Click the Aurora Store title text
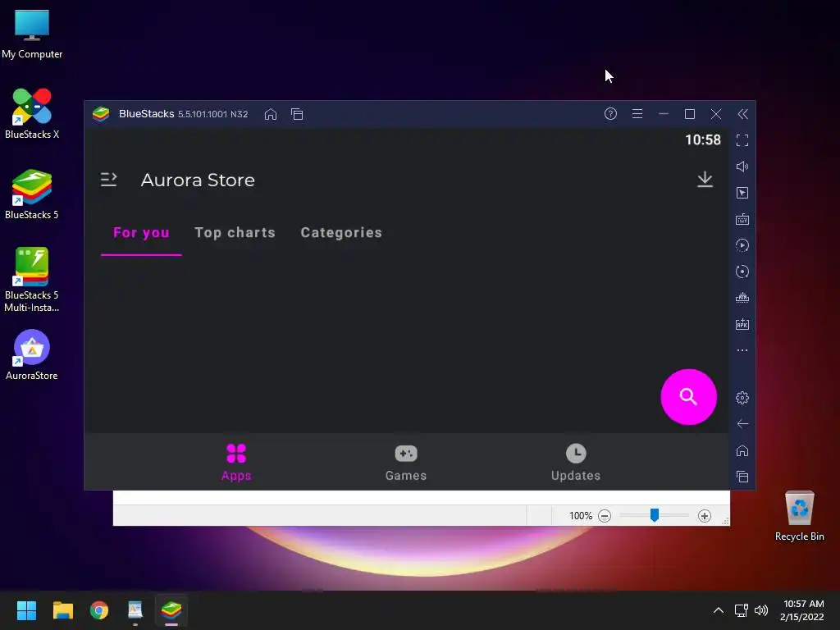This screenshot has height=630, width=840. click(x=198, y=180)
